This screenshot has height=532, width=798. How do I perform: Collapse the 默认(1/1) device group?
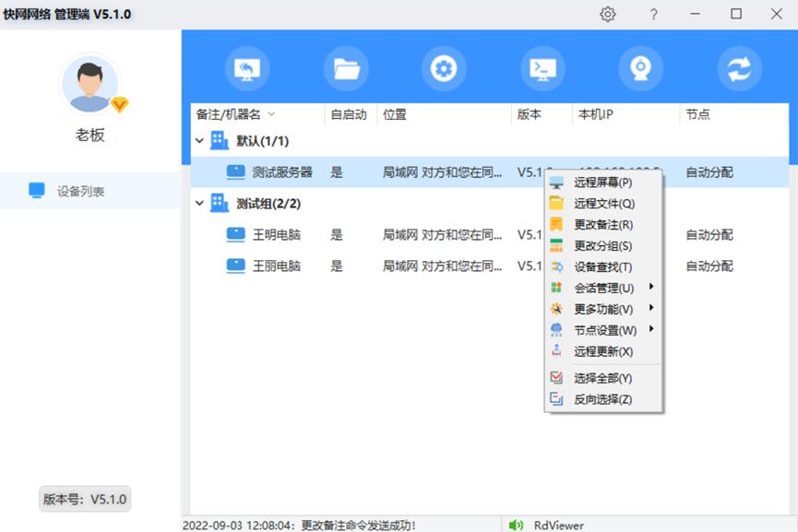[197, 141]
